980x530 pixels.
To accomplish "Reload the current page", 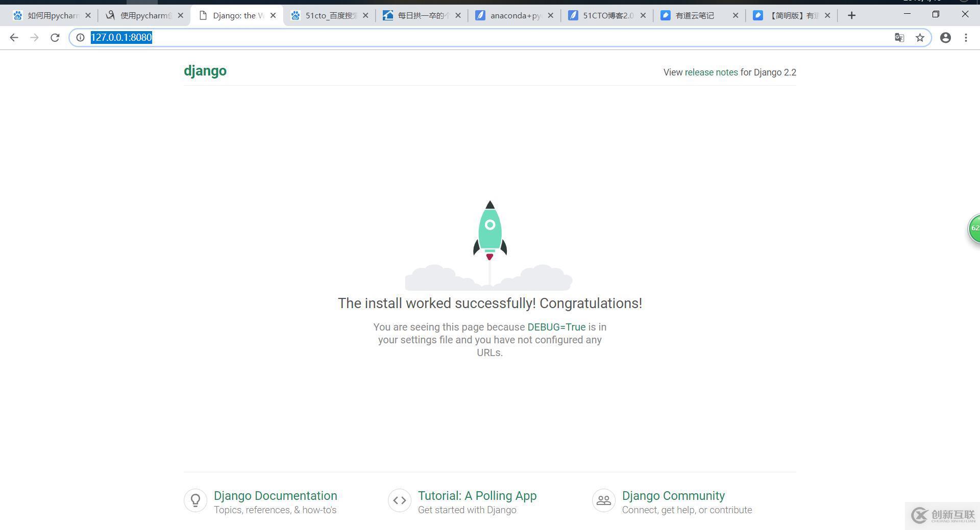I will click(x=55, y=37).
